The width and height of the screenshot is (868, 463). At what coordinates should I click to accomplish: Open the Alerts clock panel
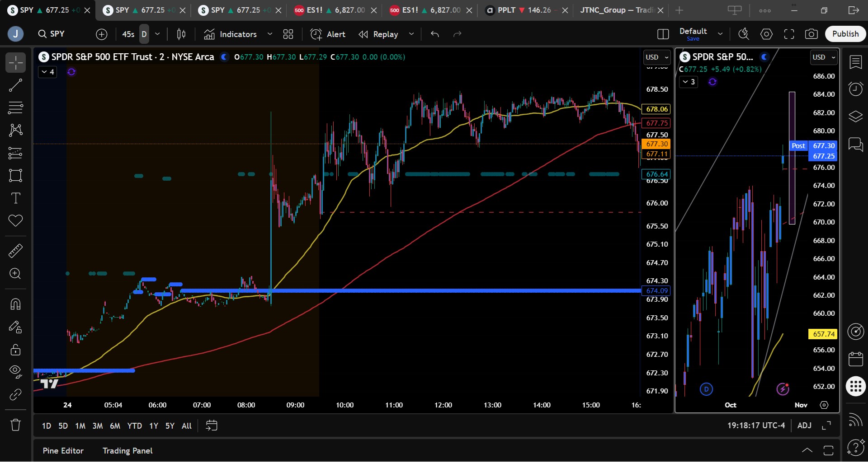click(x=856, y=89)
